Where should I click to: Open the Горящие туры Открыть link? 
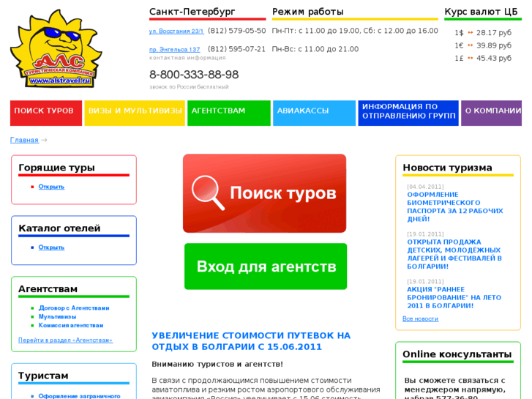51,187
